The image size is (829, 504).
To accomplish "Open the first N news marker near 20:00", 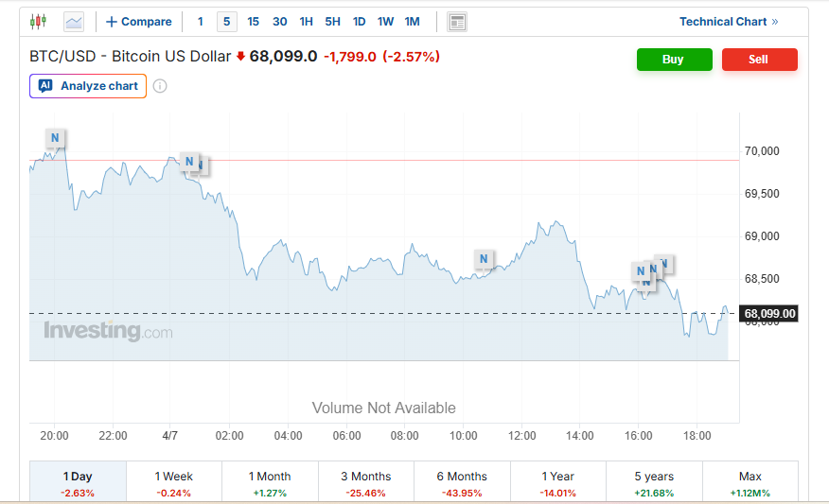I will pyautogui.click(x=56, y=138).
